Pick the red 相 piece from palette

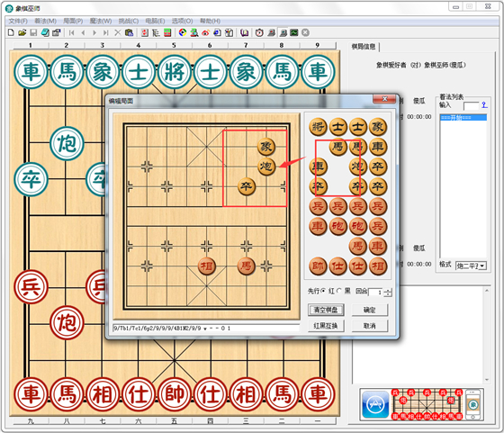378,266
